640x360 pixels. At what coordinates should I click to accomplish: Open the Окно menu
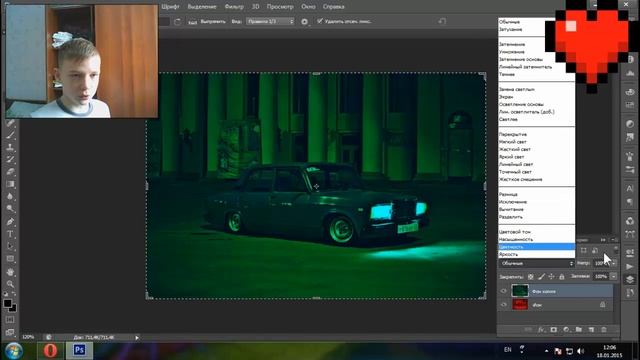[308, 7]
